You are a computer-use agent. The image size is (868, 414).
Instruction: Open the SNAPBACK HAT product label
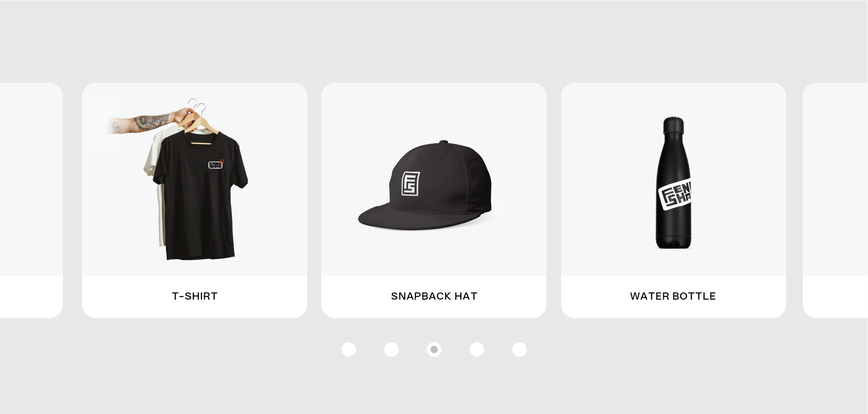click(x=434, y=296)
